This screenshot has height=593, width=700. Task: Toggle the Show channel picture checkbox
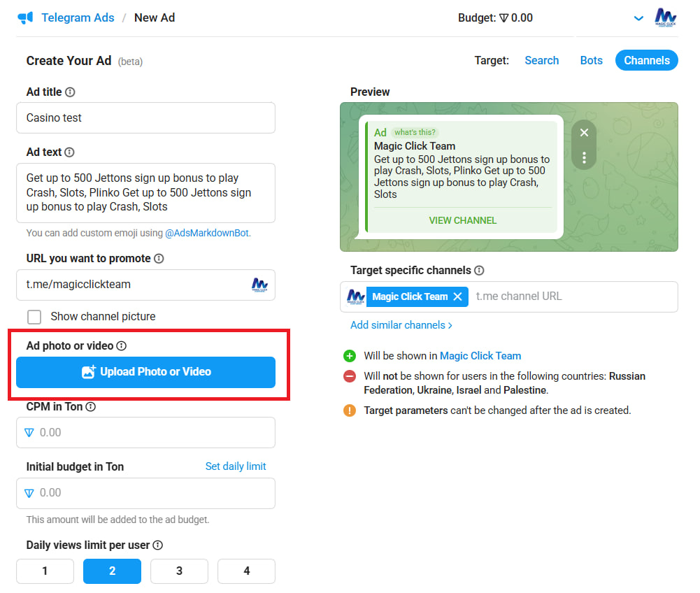tap(34, 317)
